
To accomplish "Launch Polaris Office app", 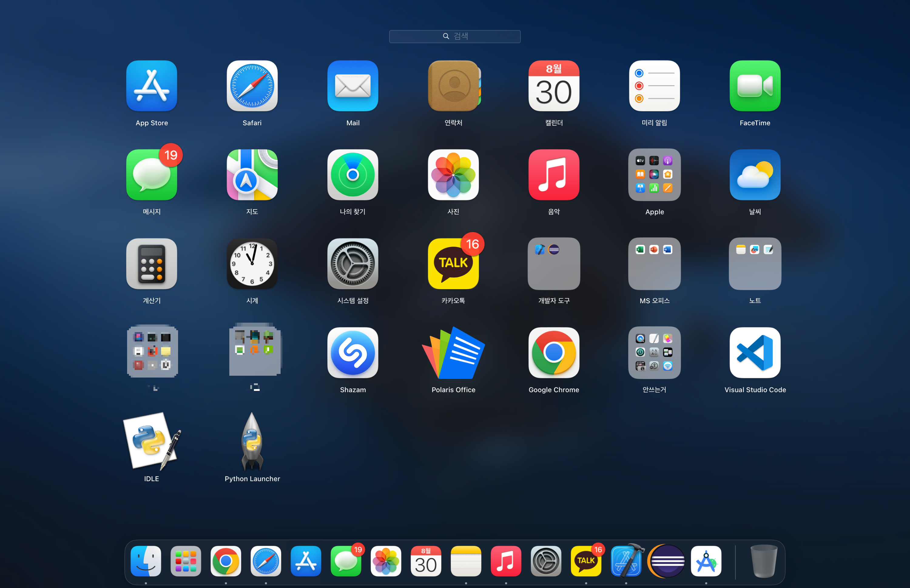I will click(453, 353).
